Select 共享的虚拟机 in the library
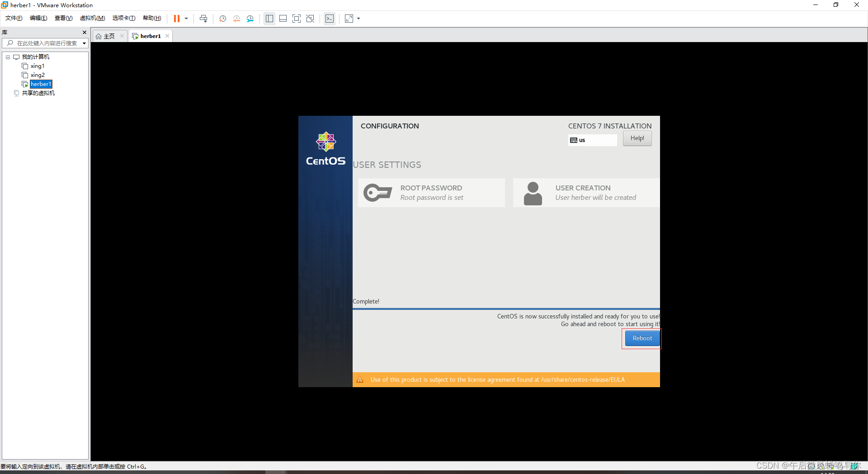 click(38, 93)
